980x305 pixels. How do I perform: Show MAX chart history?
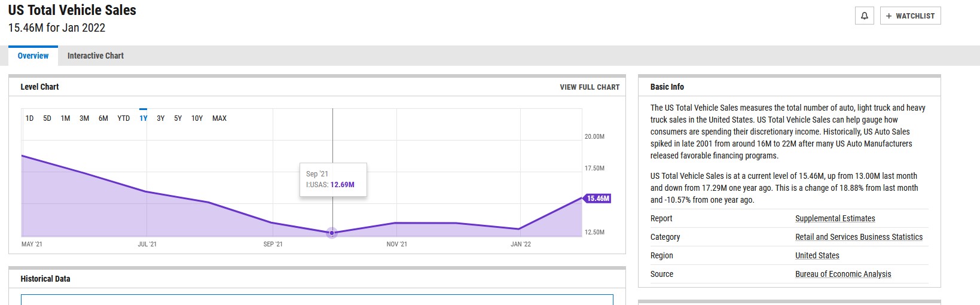click(x=219, y=118)
